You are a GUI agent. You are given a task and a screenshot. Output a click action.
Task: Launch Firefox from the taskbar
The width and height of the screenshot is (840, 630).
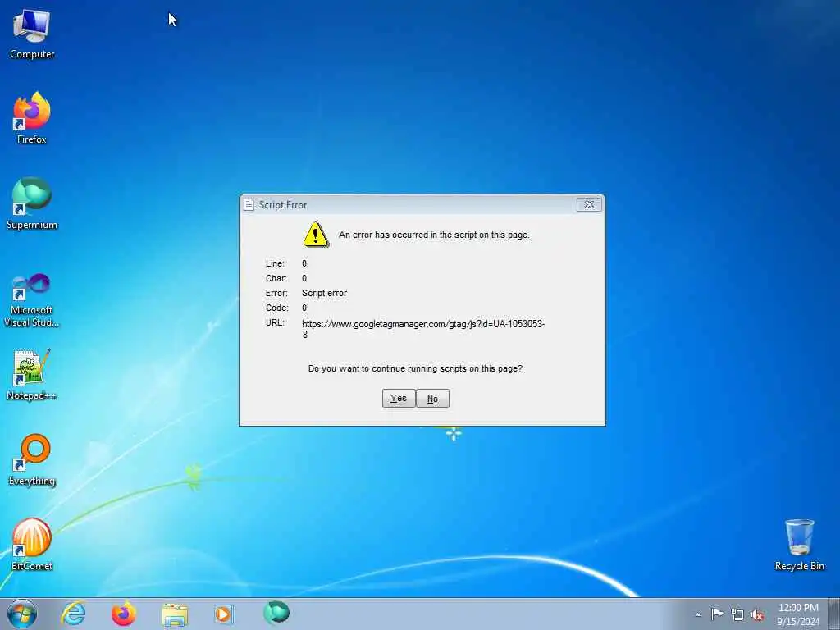(x=123, y=614)
